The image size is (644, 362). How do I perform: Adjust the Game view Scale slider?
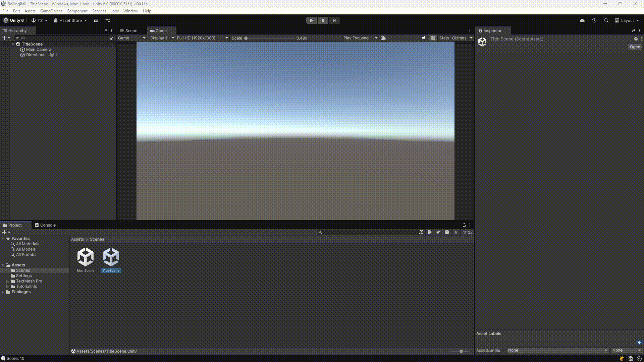pyautogui.click(x=246, y=38)
